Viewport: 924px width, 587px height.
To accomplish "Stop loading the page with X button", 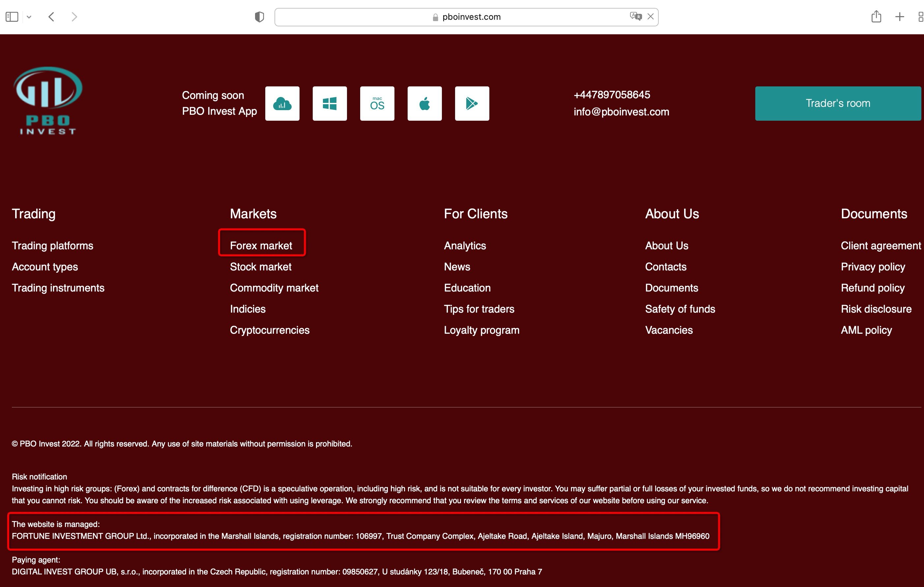I will click(650, 16).
